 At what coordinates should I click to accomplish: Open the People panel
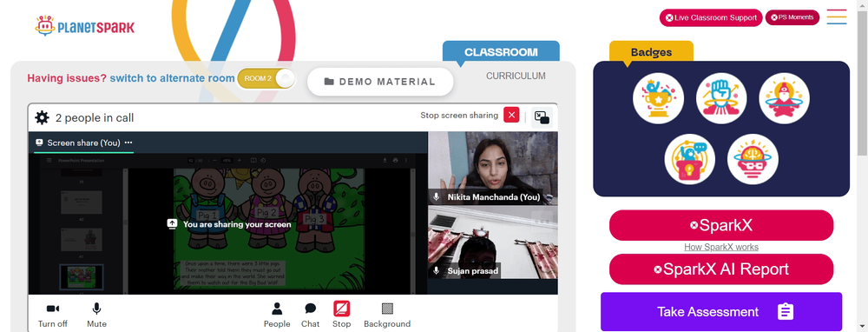[277, 315]
